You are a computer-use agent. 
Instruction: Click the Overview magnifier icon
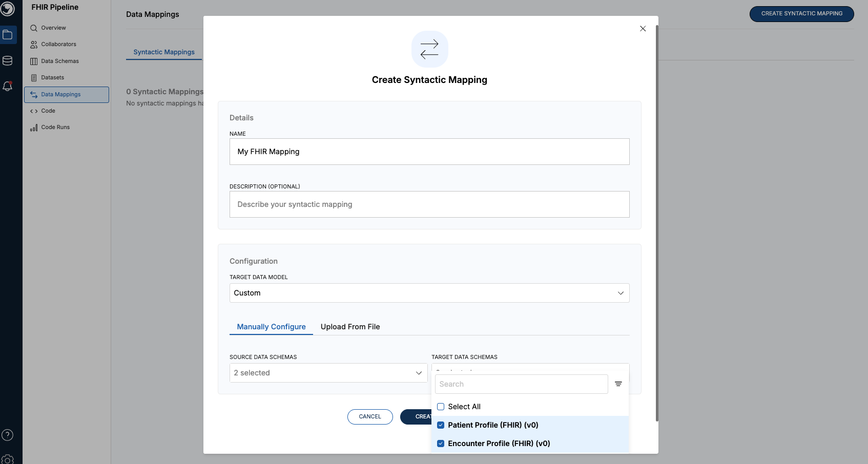tap(34, 28)
